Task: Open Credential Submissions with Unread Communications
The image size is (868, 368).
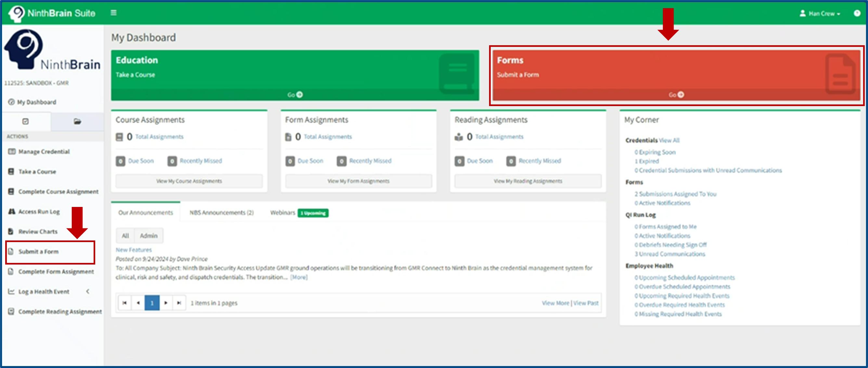Action: click(708, 170)
